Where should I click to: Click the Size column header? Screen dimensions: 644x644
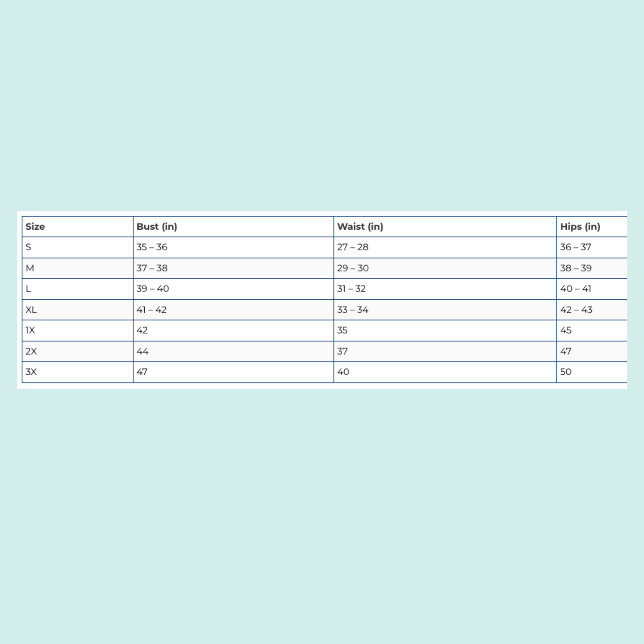35,227
